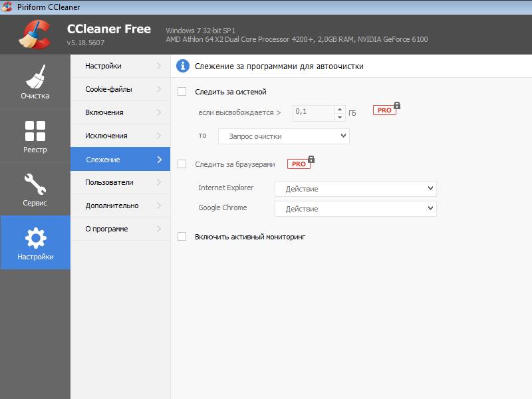Image resolution: width=532 pixels, height=399 pixels.
Task: Increase the freed space value using up arrow
Action: (x=340, y=109)
